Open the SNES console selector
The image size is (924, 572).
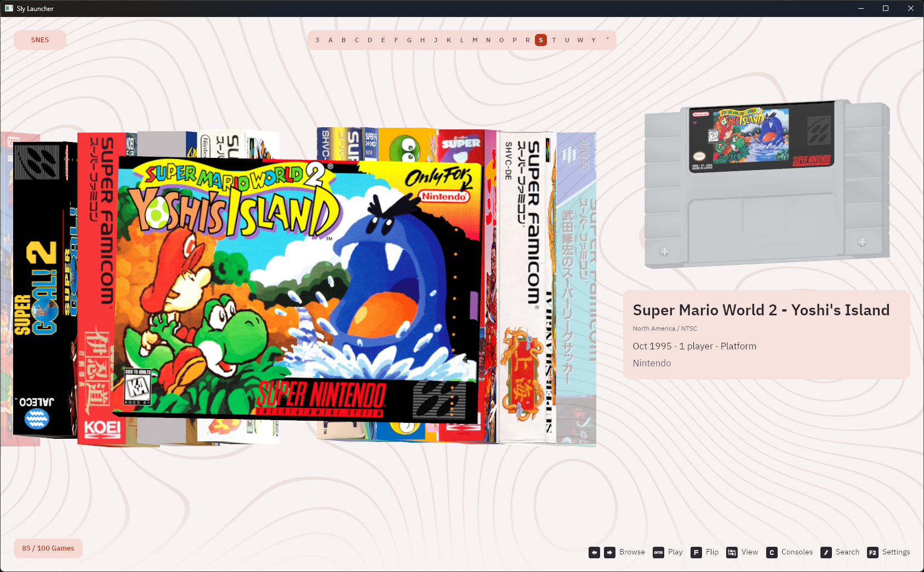[40, 40]
